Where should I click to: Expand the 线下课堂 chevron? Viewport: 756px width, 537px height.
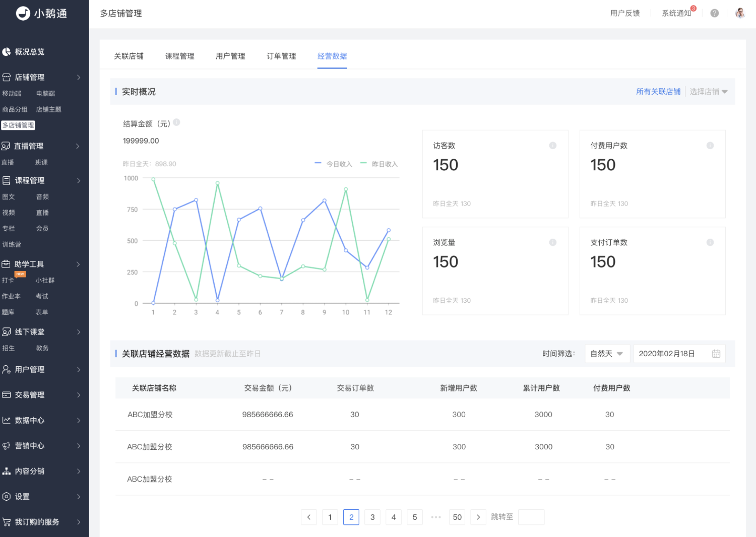(79, 332)
